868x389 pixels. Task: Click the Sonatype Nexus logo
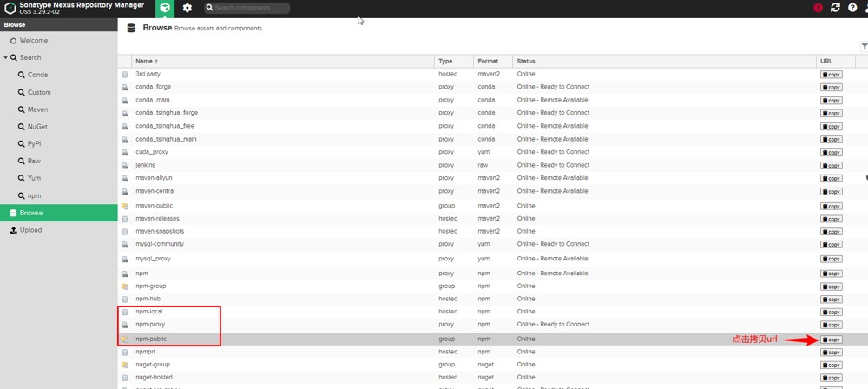10,9
